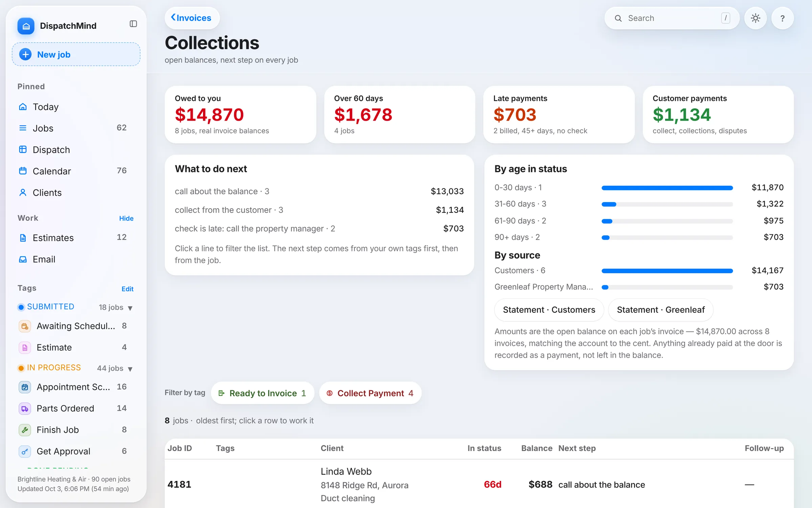This screenshot has width=812, height=508.
Task: Go back to Invoices
Action: coord(192,18)
